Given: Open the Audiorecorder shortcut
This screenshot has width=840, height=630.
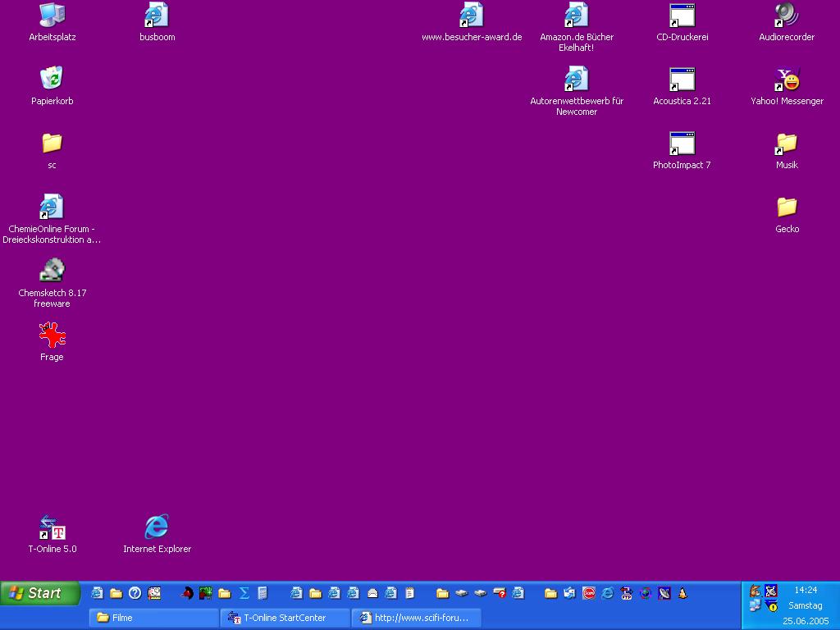Looking at the screenshot, I should [787, 16].
